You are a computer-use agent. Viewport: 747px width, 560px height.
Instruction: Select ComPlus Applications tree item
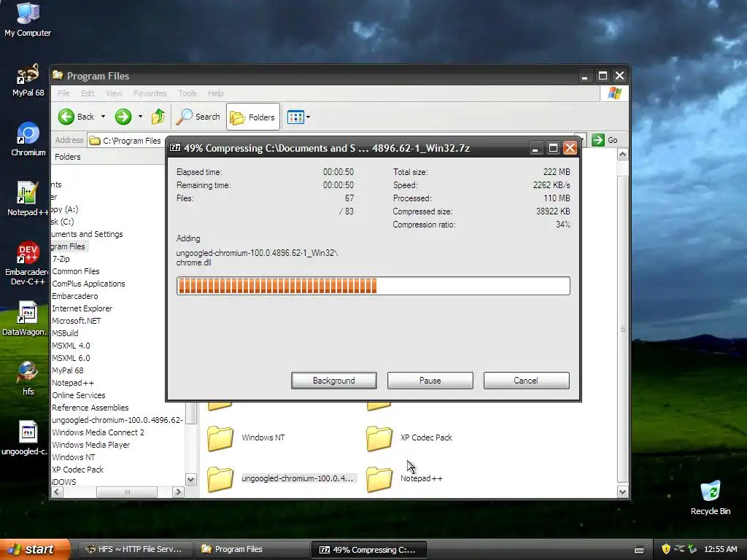click(88, 284)
